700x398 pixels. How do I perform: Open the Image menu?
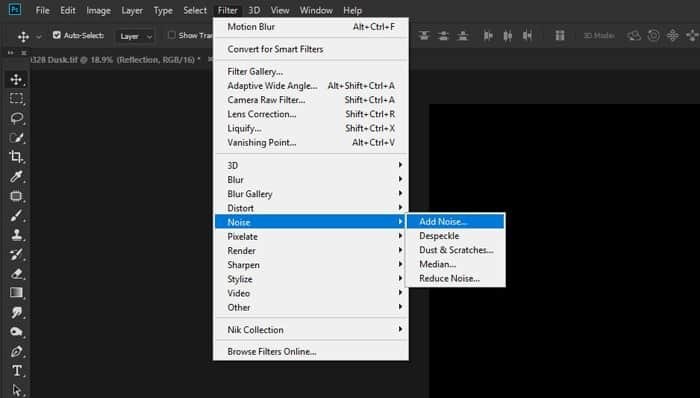(x=98, y=10)
